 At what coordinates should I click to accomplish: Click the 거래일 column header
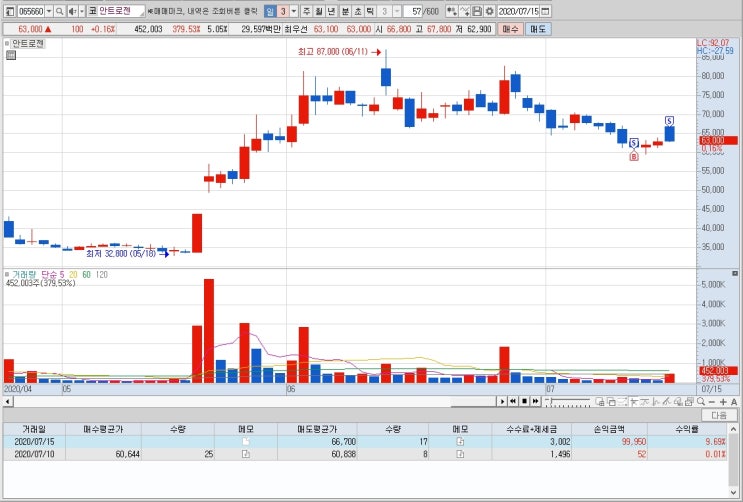point(34,429)
